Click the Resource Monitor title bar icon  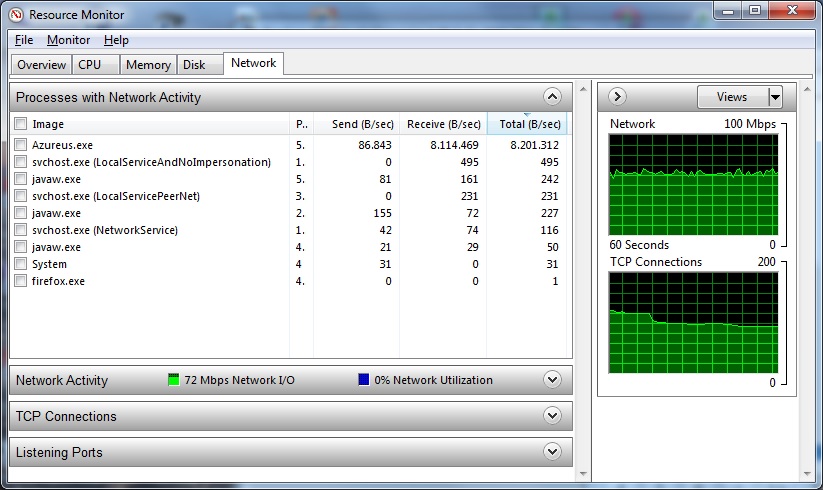[16, 15]
